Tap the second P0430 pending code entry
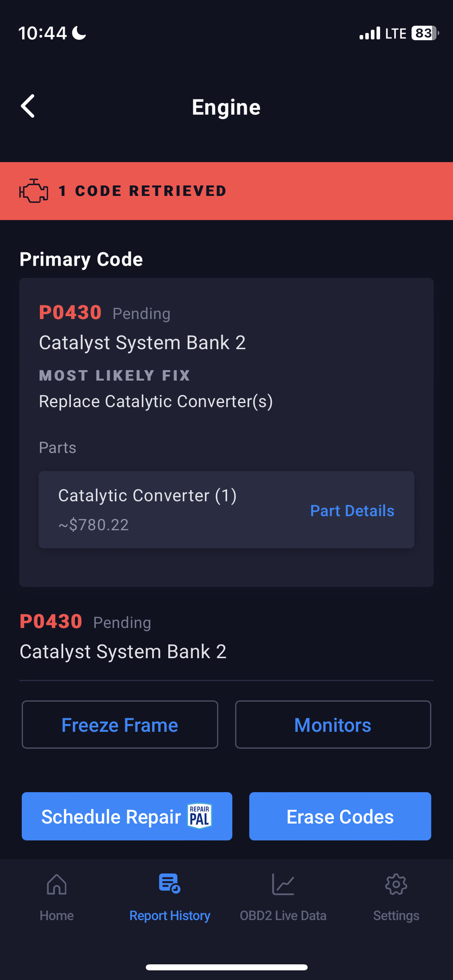This screenshot has height=980, width=453. pos(51,622)
